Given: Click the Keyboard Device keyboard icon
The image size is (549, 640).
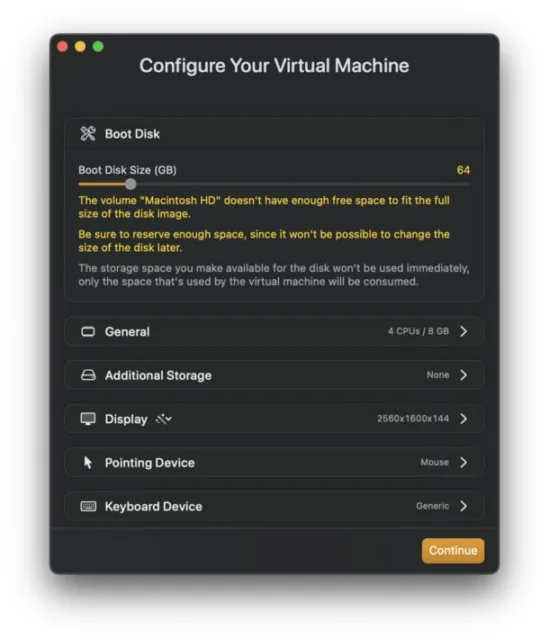Looking at the screenshot, I should (88, 507).
